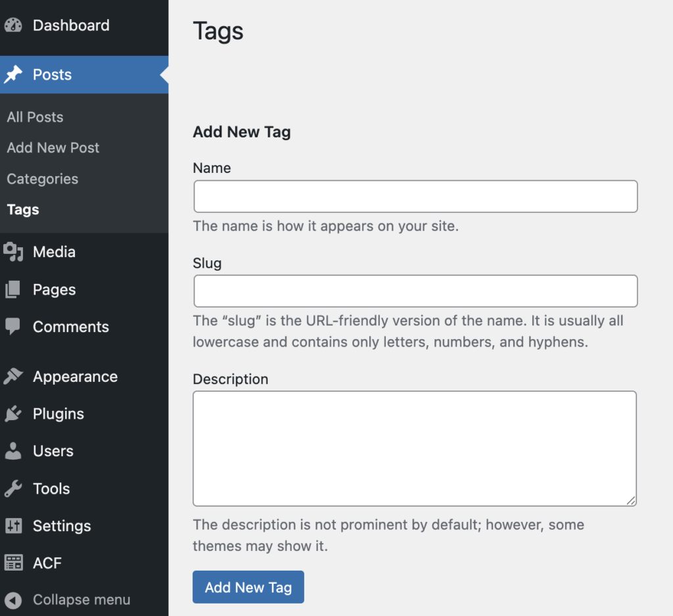
Task: Go to Add New Post
Action: pyautogui.click(x=53, y=148)
